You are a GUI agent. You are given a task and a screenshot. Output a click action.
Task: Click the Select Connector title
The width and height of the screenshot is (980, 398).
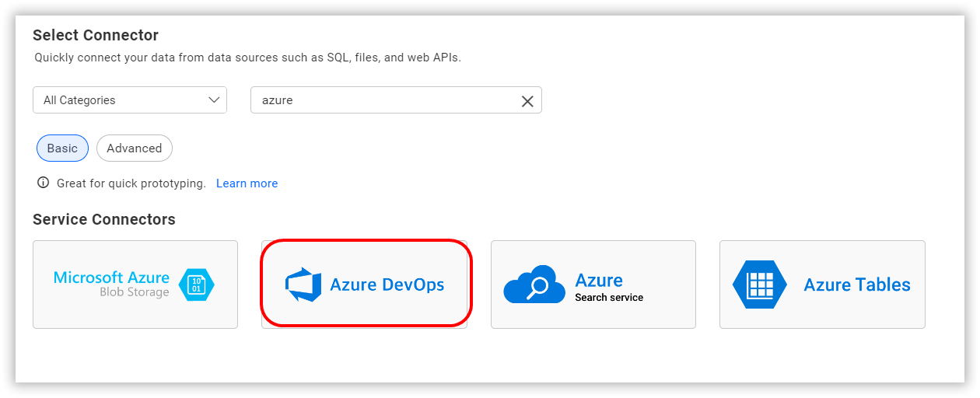pos(96,35)
